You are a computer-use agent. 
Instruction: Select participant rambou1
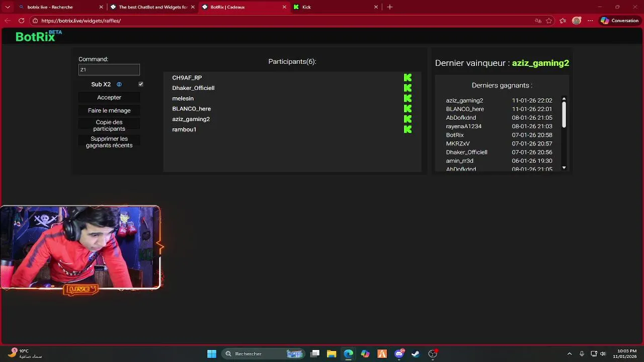click(184, 130)
